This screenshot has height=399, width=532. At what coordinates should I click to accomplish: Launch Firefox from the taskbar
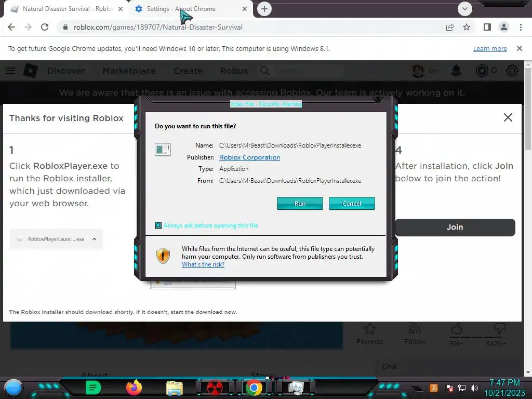(x=134, y=388)
